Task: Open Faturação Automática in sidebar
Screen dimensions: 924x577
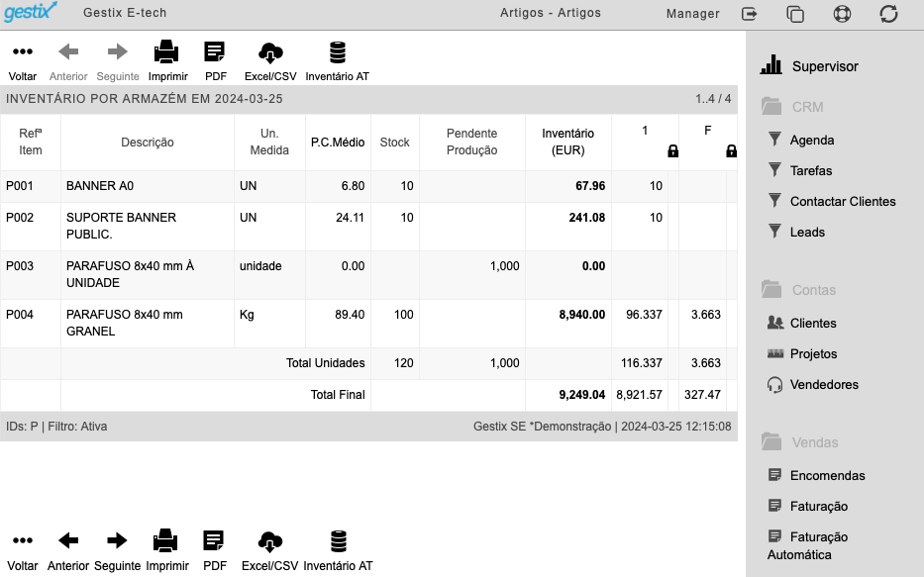Action: (x=808, y=545)
